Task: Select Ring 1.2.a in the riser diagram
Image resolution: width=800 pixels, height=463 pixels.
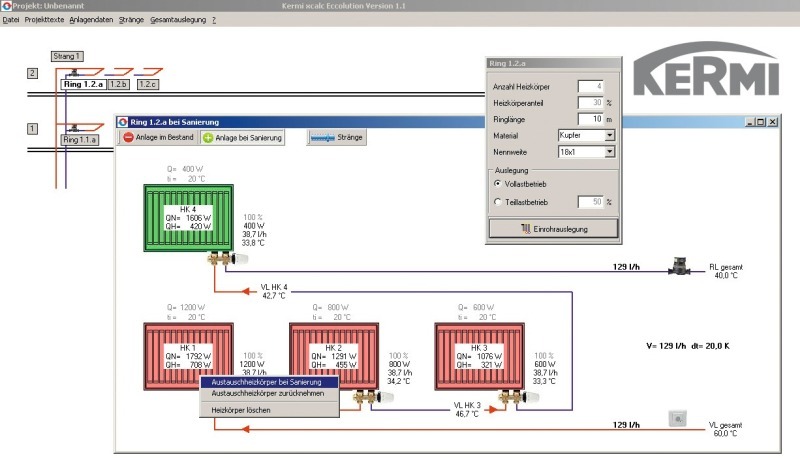Action: 84,84
